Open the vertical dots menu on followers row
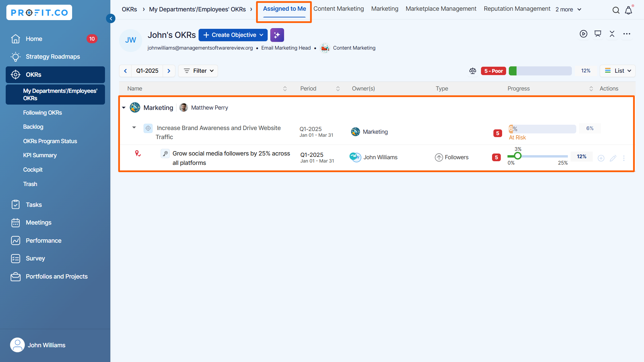 click(x=624, y=158)
